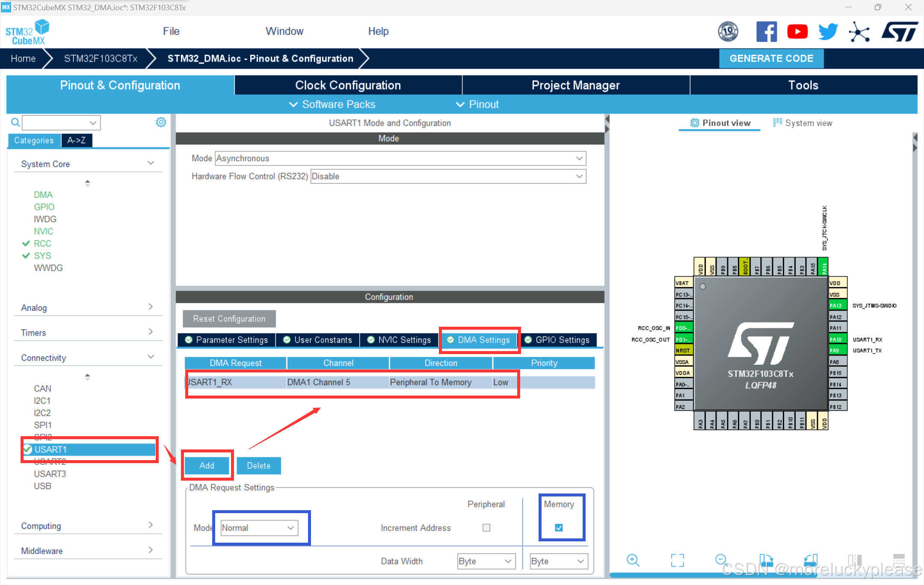Click the fit-to-screen pinout icon
The image size is (924, 585).
click(677, 560)
